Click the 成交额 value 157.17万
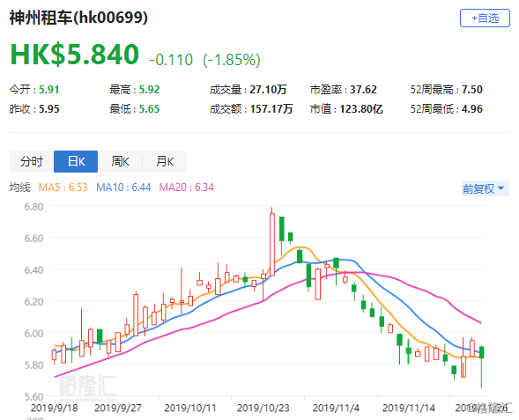 pos(271,109)
